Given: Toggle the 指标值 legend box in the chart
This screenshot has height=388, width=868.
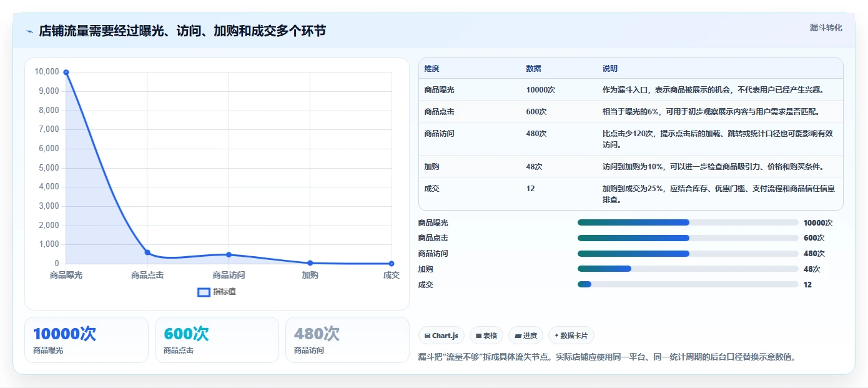Looking at the screenshot, I should point(204,292).
